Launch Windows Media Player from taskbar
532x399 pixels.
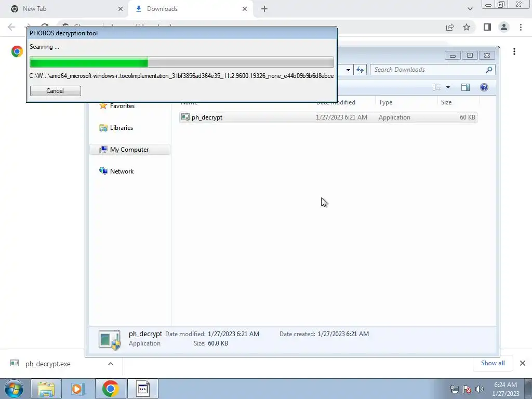coord(78,389)
